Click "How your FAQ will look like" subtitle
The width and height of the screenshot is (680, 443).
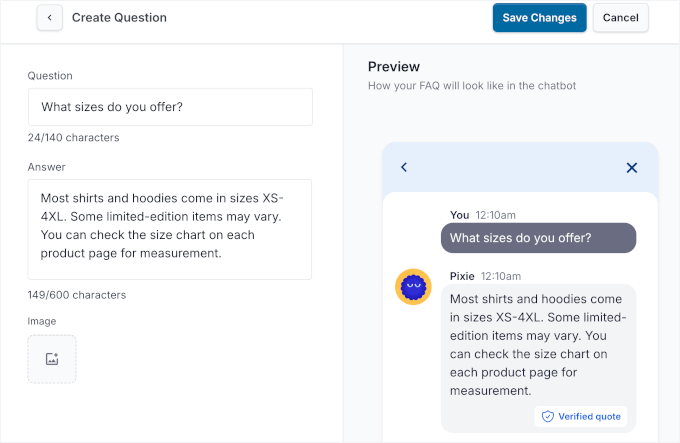point(472,86)
